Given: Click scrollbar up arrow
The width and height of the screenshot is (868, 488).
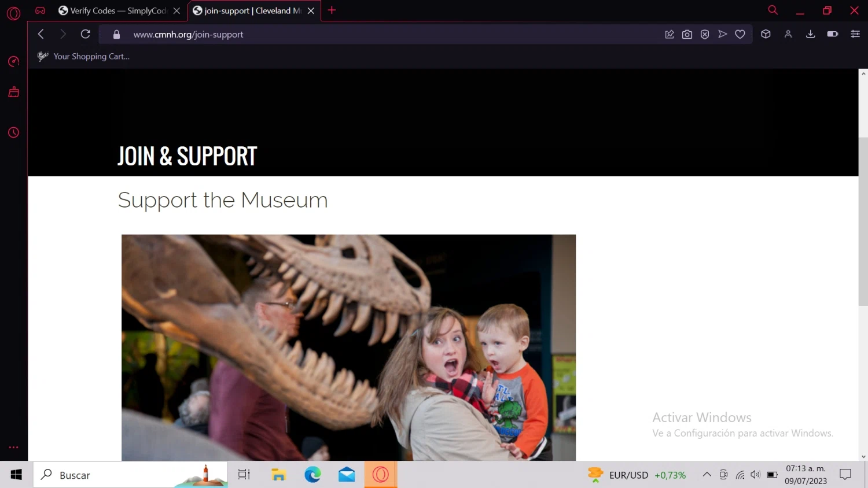Looking at the screenshot, I should click(863, 73).
